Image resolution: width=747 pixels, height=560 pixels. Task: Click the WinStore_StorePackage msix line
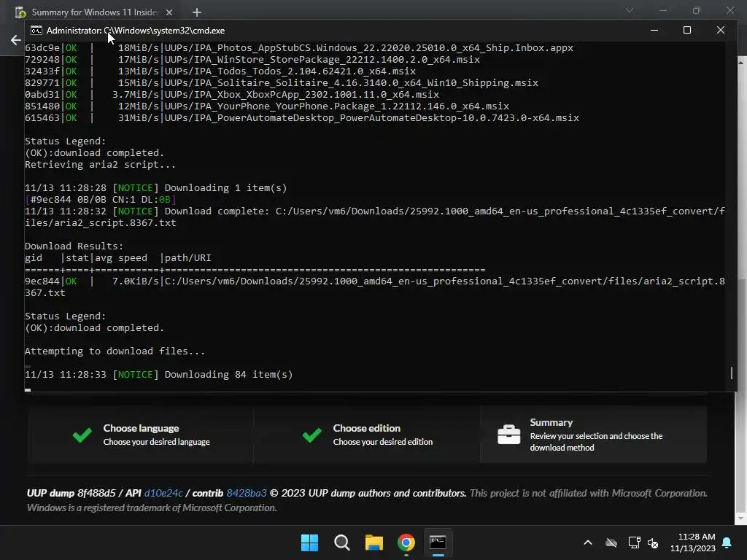252,60
